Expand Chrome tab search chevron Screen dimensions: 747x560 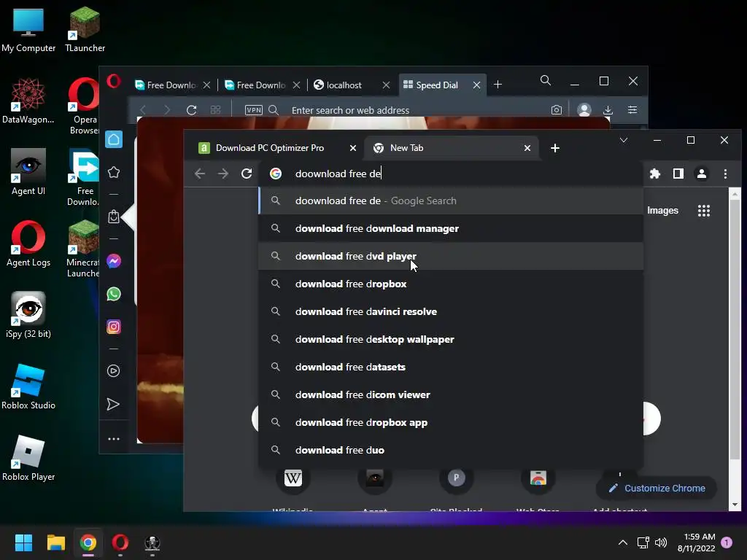[624, 140]
